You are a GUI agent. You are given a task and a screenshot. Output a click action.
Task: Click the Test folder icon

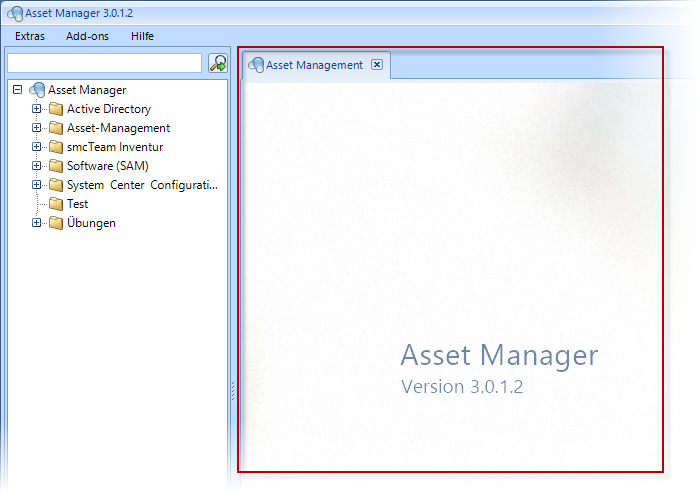point(56,204)
